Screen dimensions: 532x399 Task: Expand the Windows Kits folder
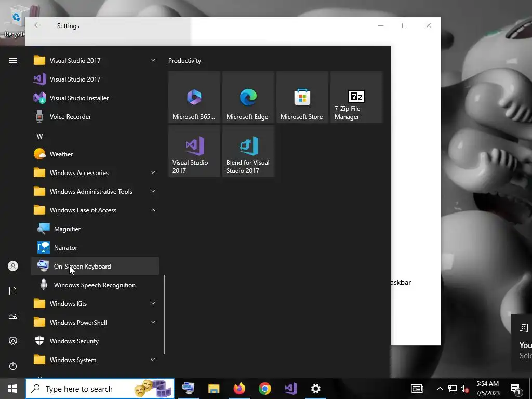pos(153,303)
